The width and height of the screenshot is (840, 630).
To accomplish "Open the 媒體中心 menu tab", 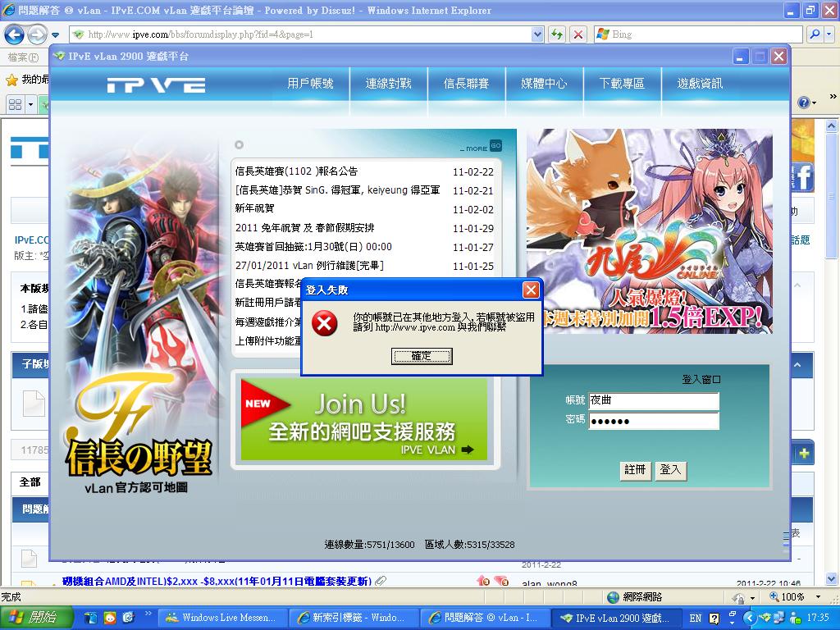I will point(544,84).
